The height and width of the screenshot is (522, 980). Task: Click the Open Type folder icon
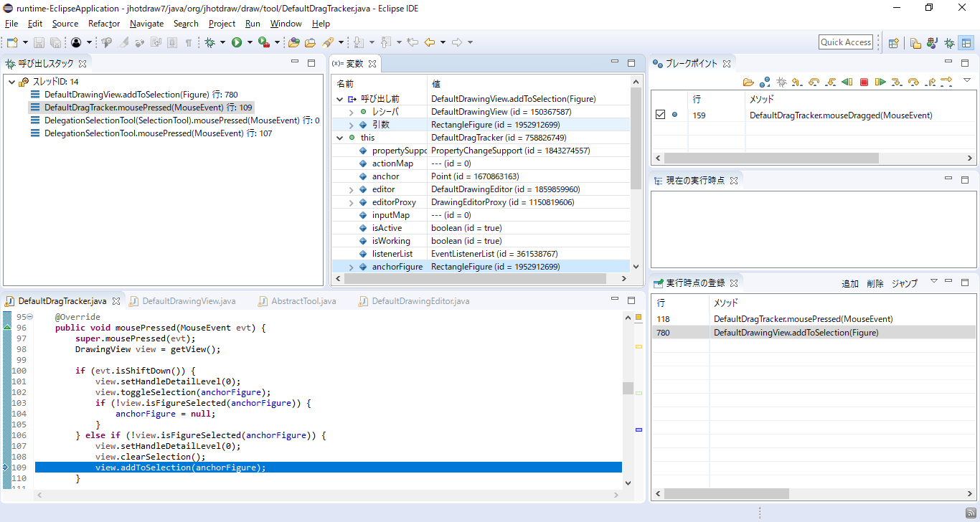tap(294, 42)
